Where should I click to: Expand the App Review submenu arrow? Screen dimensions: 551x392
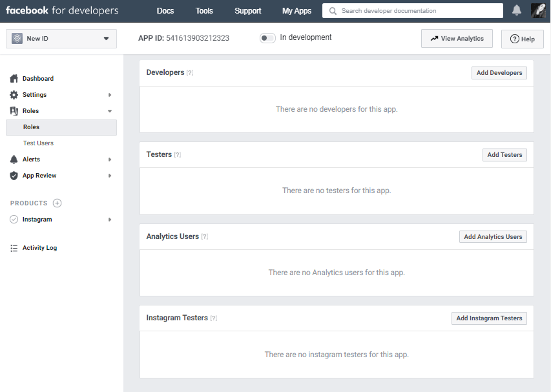[x=110, y=176]
